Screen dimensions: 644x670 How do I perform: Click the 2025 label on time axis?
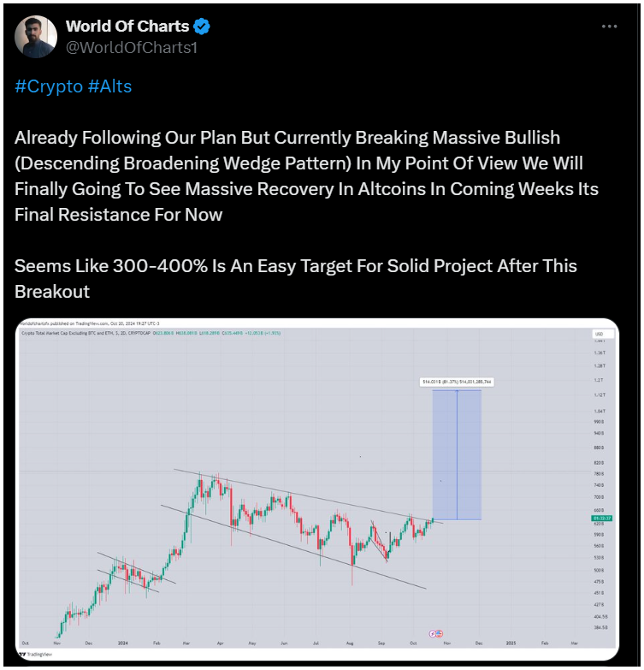pos(511,643)
